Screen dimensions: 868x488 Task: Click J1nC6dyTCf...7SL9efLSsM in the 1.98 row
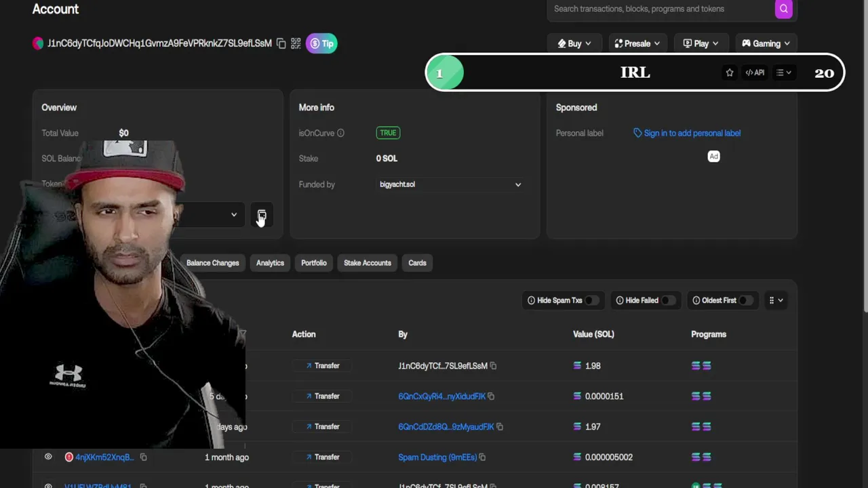(443, 366)
